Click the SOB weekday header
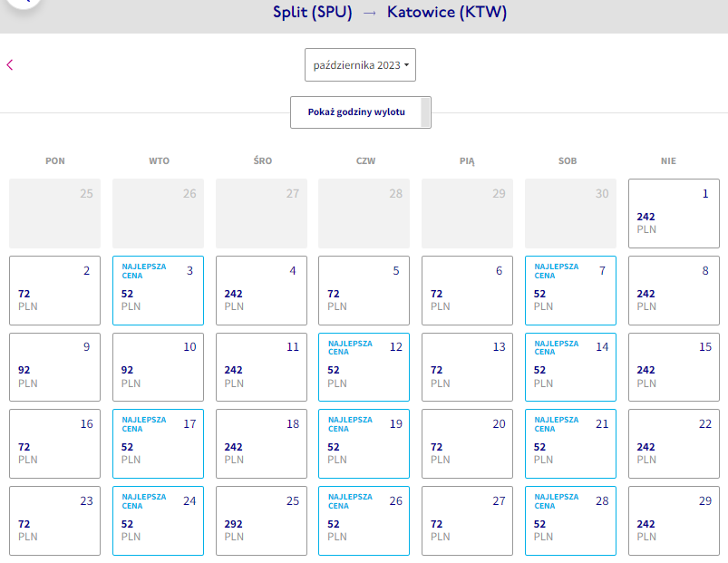The height and width of the screenshot is (563, 728). tap(568, 161)
